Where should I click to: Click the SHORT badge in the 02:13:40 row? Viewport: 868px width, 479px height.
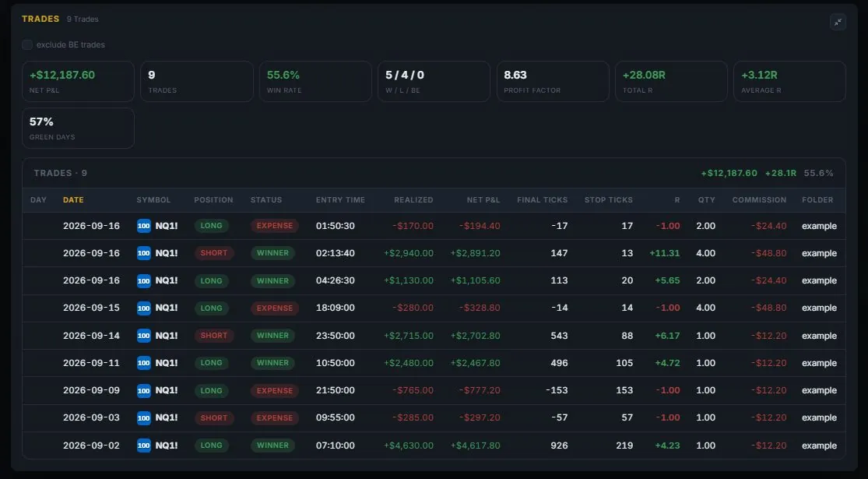tap(214, 253)
